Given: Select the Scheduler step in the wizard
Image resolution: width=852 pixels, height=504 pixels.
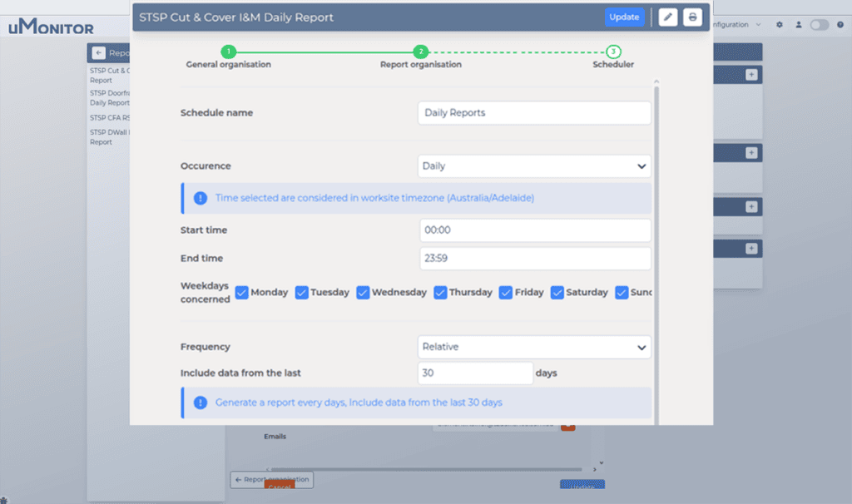Looking at the screenshot, I should pos(613,51).
